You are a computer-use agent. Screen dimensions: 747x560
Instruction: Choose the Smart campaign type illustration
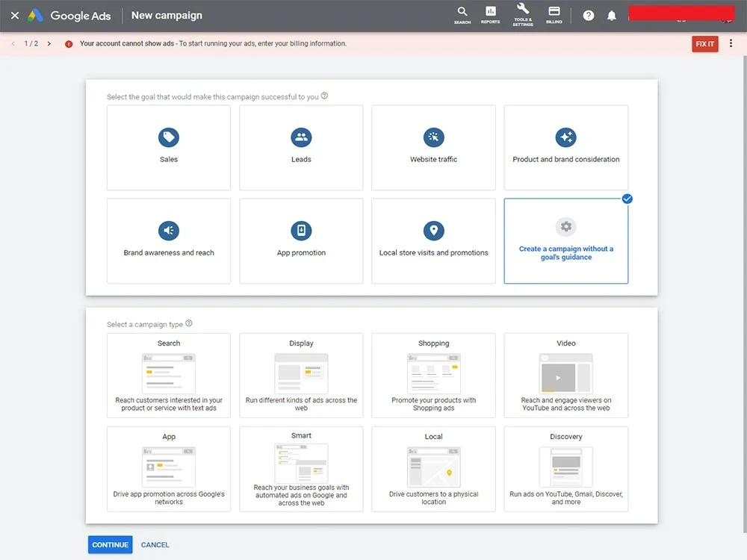(x=301, y=463)
